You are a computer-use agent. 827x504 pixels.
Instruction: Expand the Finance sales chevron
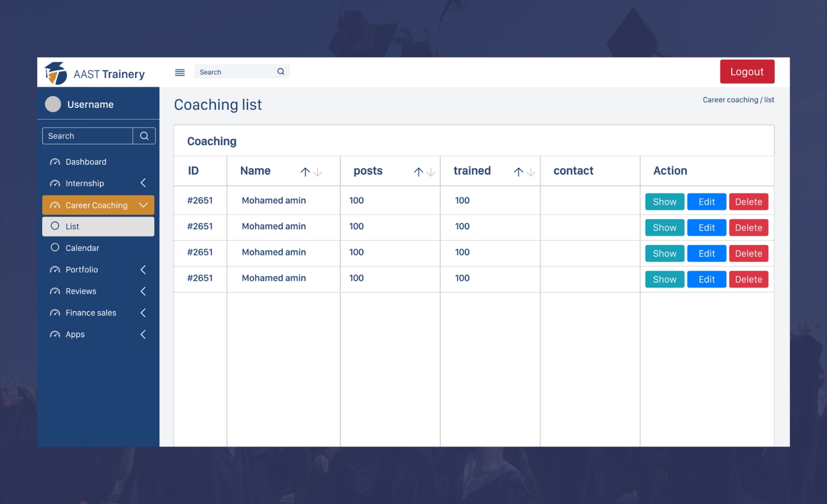[143, 313]
